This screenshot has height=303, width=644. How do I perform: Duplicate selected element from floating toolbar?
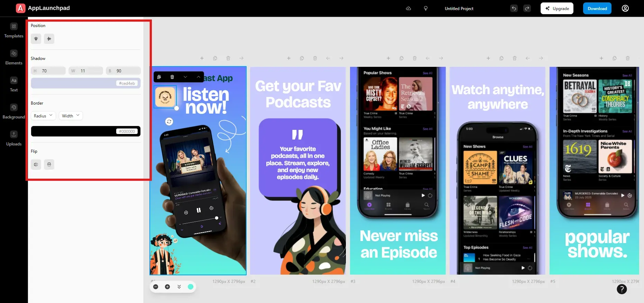159,77
